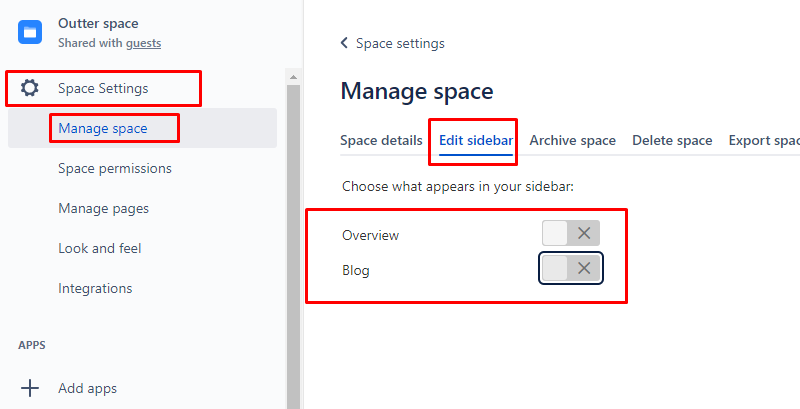The height and width of the screenshot is (409, 800).
Task: Click the APPS section heading
Action: pyautogui.click(x=32, y=345)
